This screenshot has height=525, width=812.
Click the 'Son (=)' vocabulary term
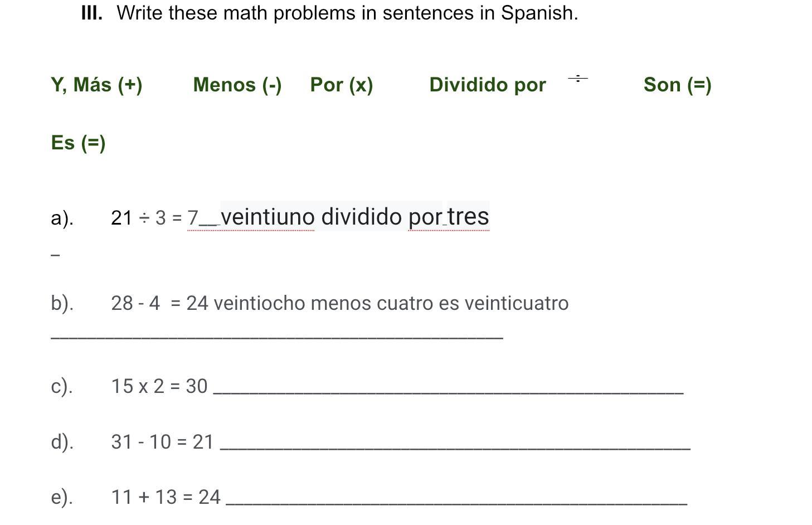(677, 85)
